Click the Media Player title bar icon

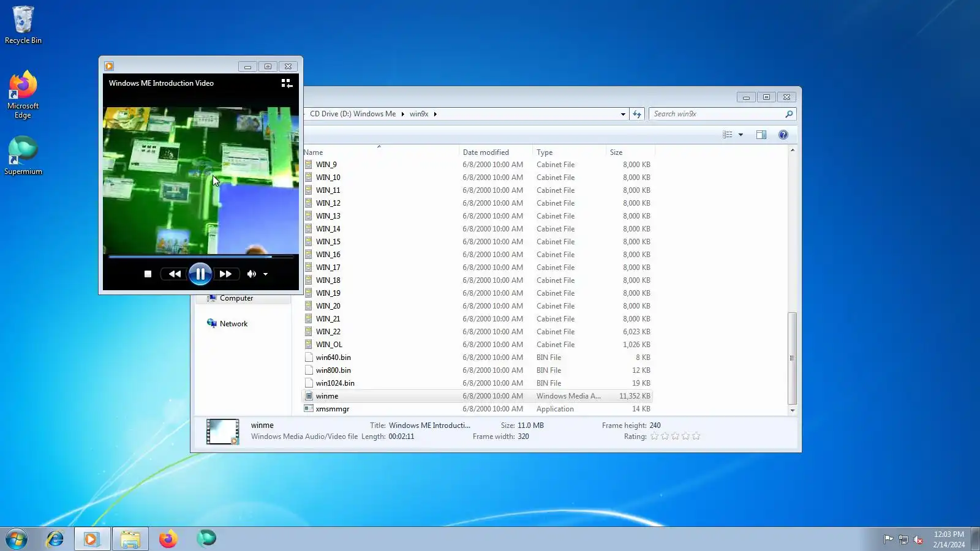click(109, 66)
